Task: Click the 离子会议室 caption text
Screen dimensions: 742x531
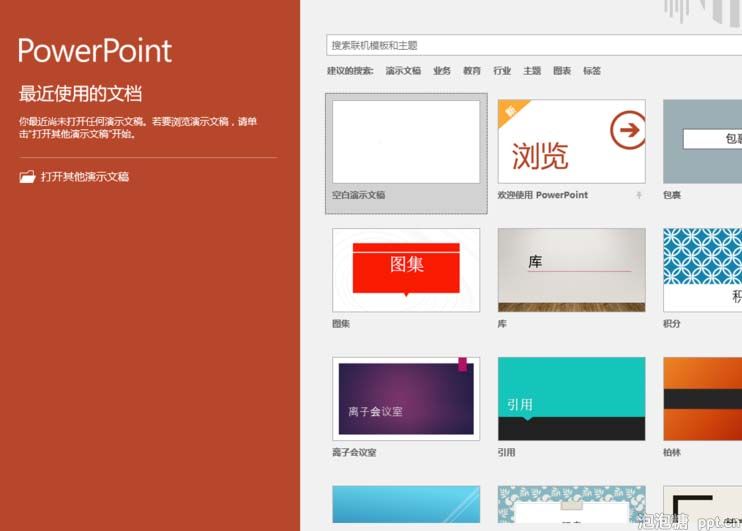Action: [354, 452]
